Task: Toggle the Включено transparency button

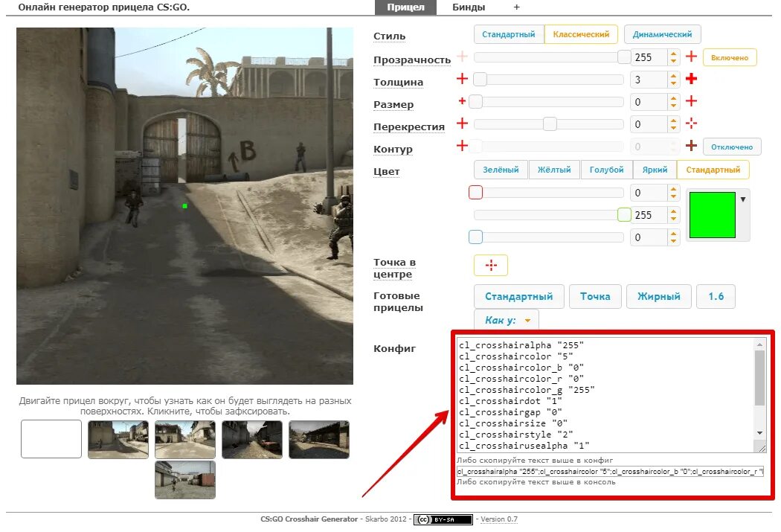Action: [x=730, y=58]
